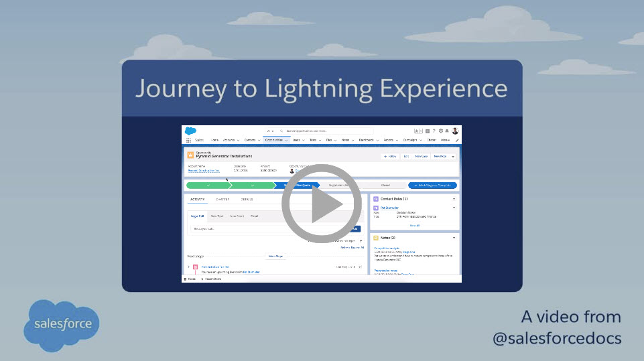This screenshot has width=644, height=361.
Task: Select the Contacts nav tab in preview
Action: (250, 140)
